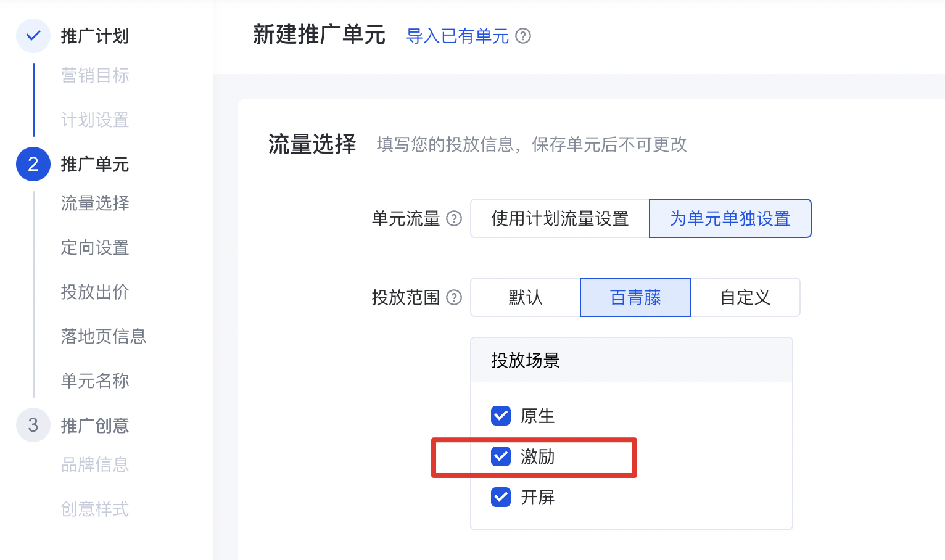
Task: Go to 投放出价 in sidebar
Action: [95, 292]
